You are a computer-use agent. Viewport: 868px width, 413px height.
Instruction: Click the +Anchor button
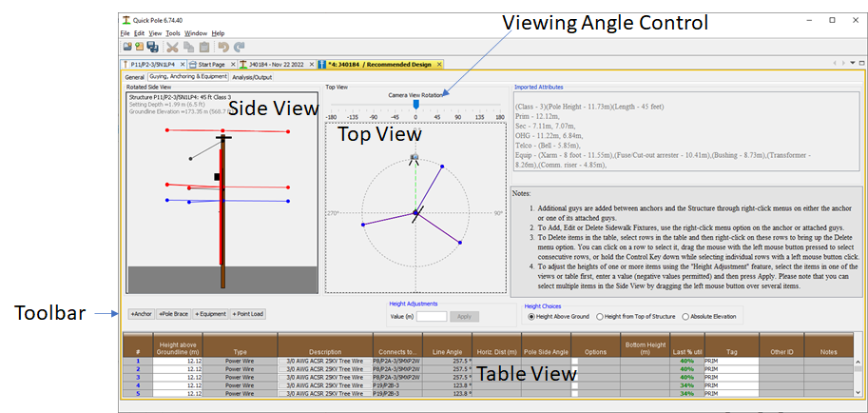click(x=141, y=314)
